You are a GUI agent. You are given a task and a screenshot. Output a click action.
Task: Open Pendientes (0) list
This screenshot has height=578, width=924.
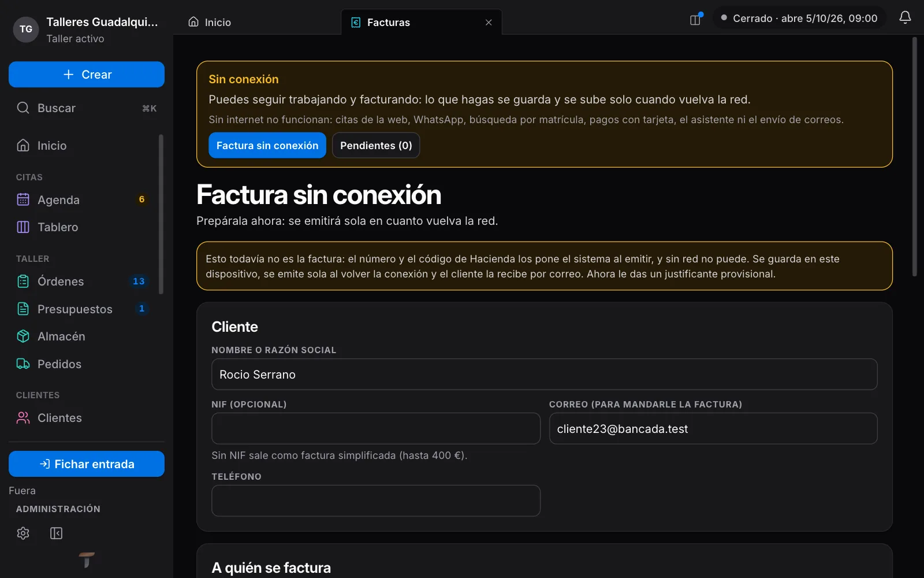coord(376,146)
